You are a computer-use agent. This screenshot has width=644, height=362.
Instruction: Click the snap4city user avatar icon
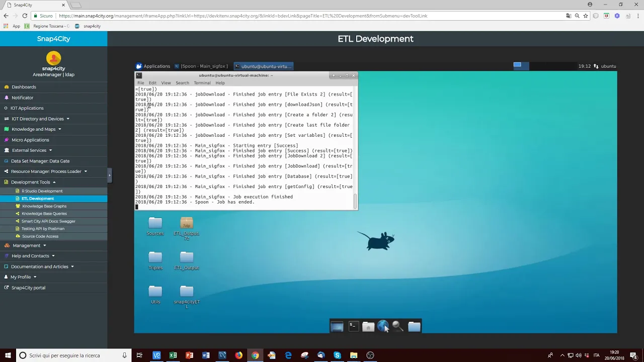(x=53, y=58)
